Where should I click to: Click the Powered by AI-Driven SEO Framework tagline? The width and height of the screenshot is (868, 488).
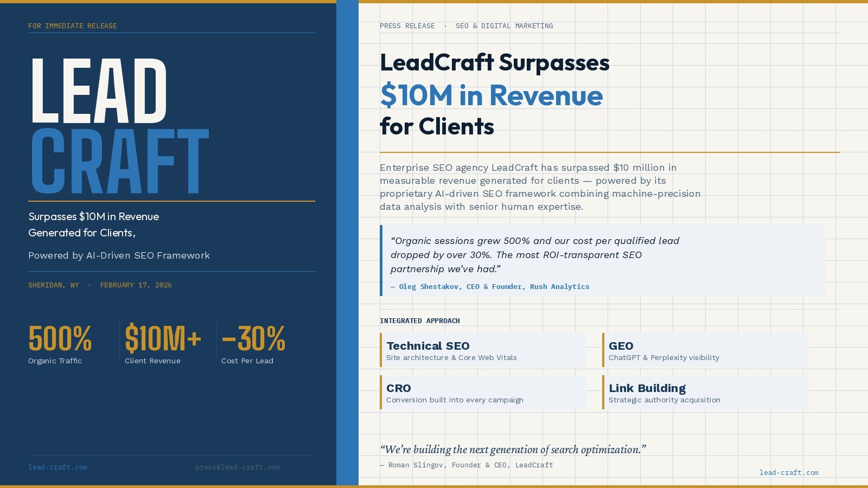[x=119, y=255]
